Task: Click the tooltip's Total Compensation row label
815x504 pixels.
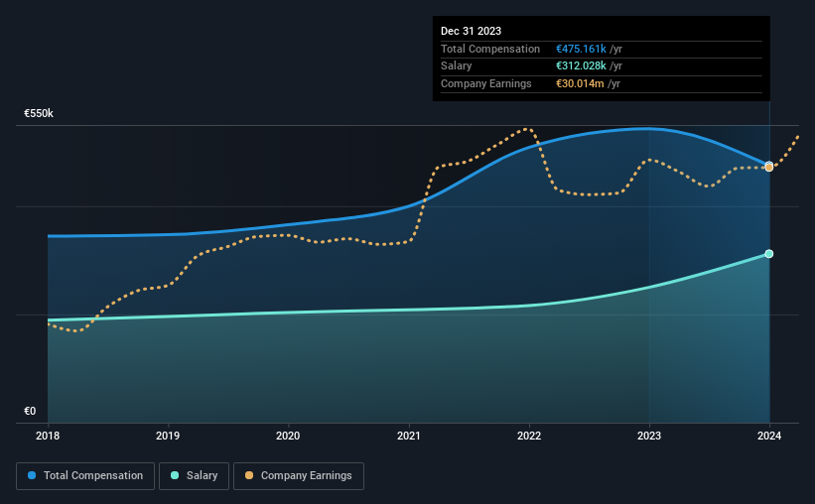Action: pos(490,49)
